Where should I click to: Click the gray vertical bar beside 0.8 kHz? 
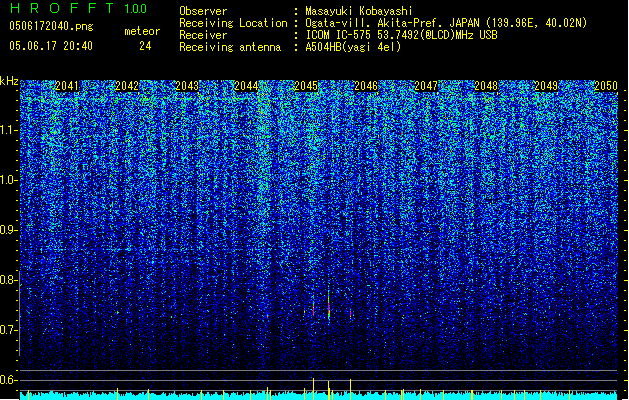click(x=19, y=313)
